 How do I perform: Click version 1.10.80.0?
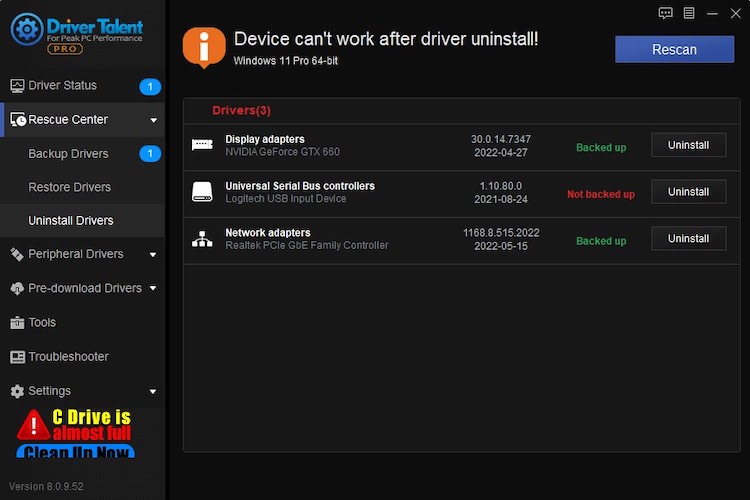click(501, 186)
